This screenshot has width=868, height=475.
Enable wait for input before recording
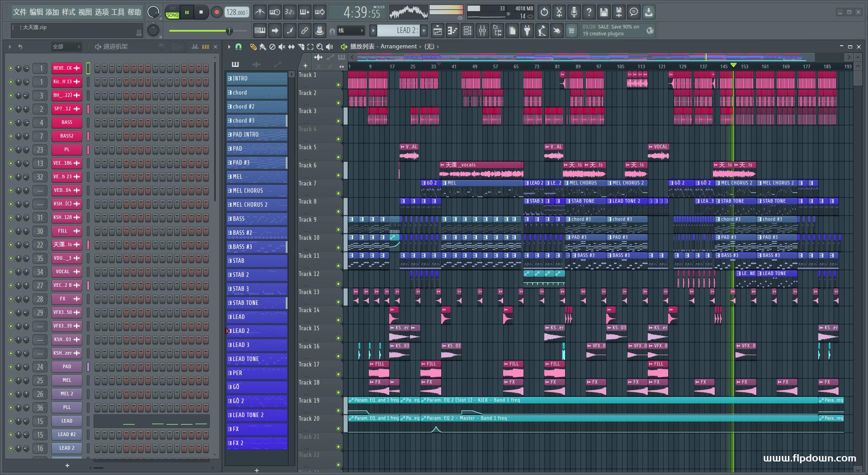tap(274, 12)
